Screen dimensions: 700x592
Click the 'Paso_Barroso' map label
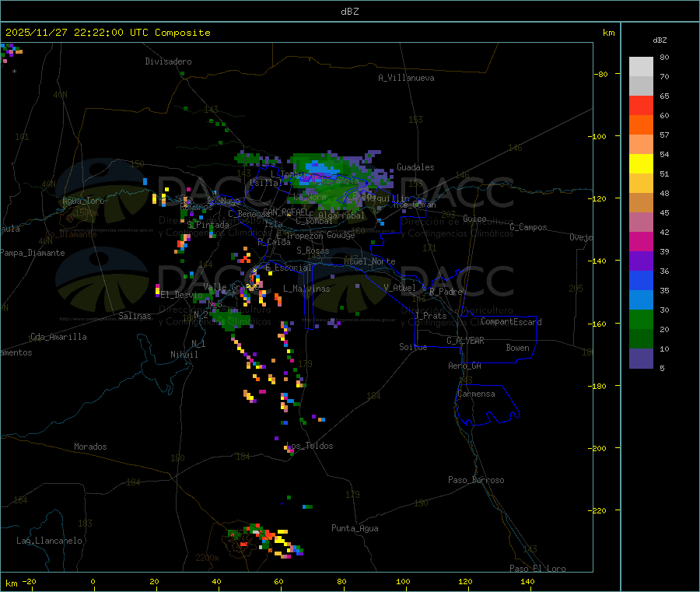[476, 480]
